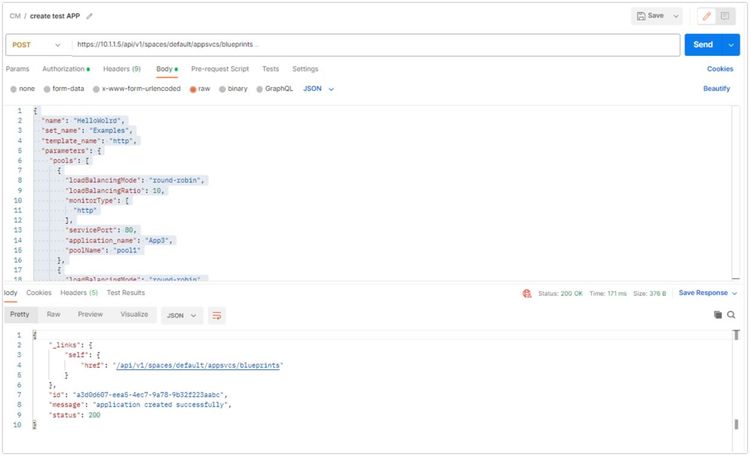This screenshot has height=456, width=750.
Task: Open the Pre-request Script tab
Action: [x=220, y=69]
